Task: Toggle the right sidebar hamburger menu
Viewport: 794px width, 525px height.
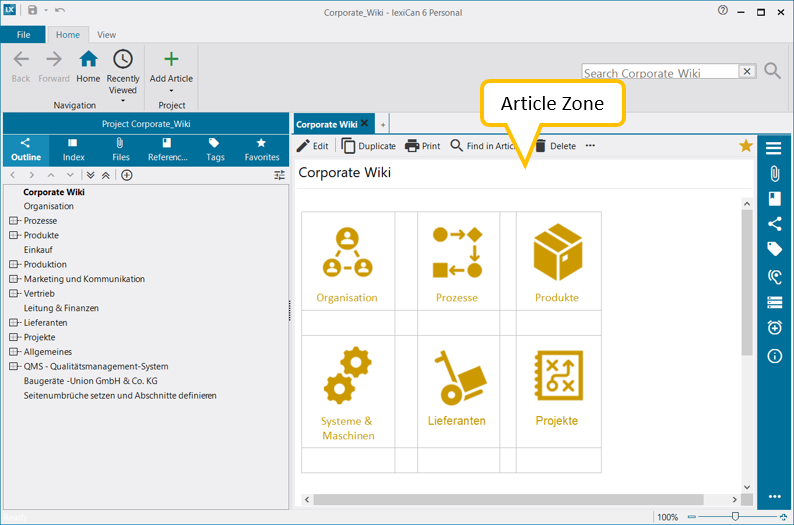Action: coord(774,148)
